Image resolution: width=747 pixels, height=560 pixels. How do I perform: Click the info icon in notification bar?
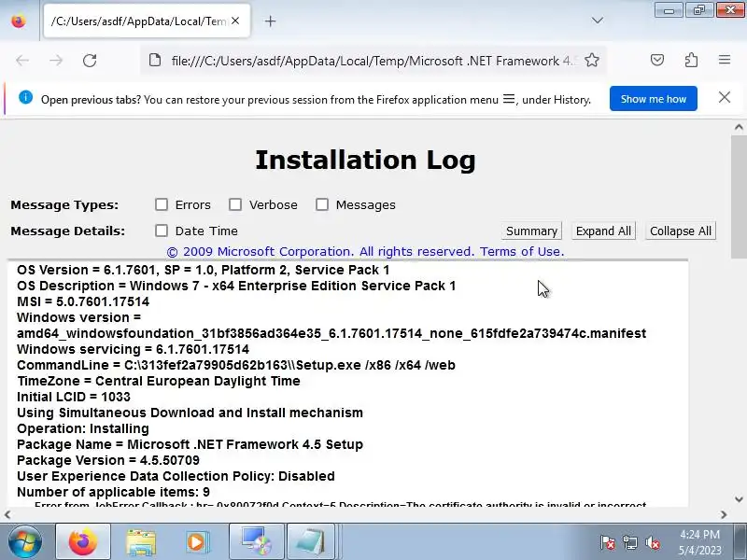click(26, 98)
